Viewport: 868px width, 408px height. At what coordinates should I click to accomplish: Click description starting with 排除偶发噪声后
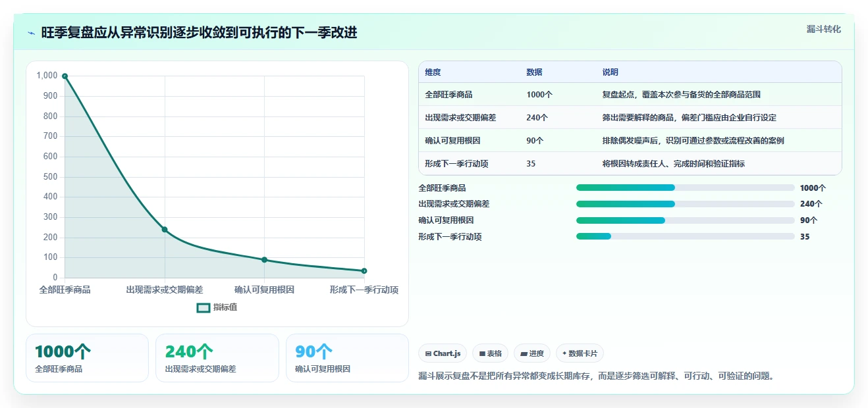pos(693,141)
